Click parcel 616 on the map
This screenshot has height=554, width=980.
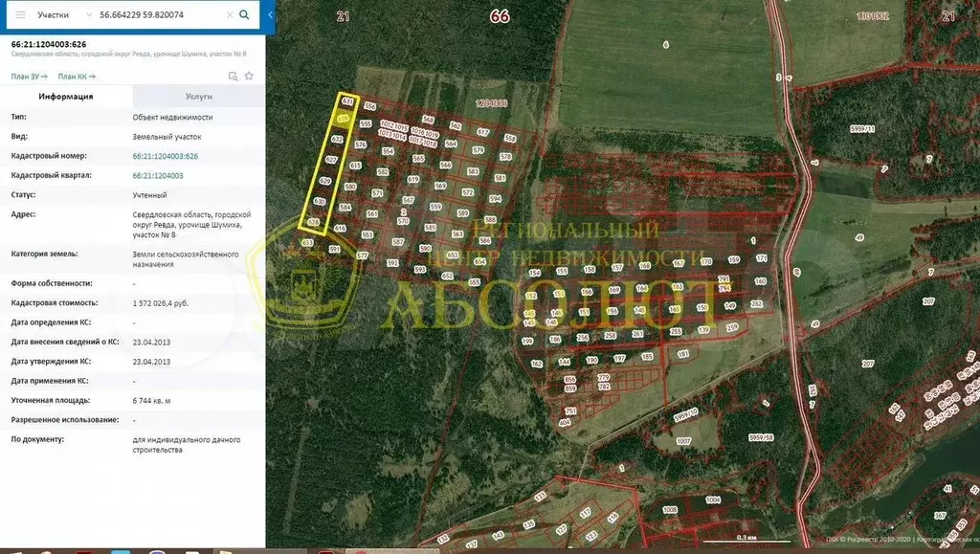point(340,229)
